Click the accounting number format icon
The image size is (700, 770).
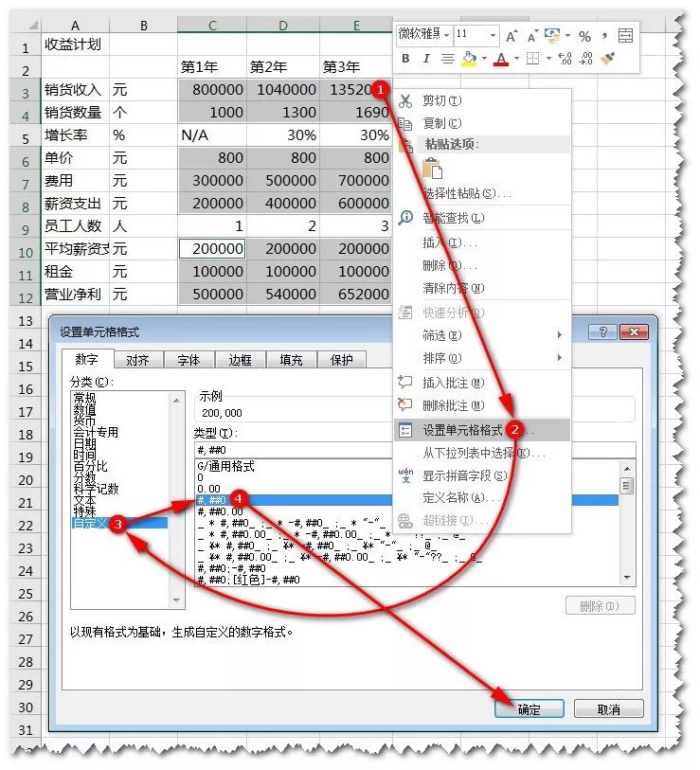[x=552, y=35]
